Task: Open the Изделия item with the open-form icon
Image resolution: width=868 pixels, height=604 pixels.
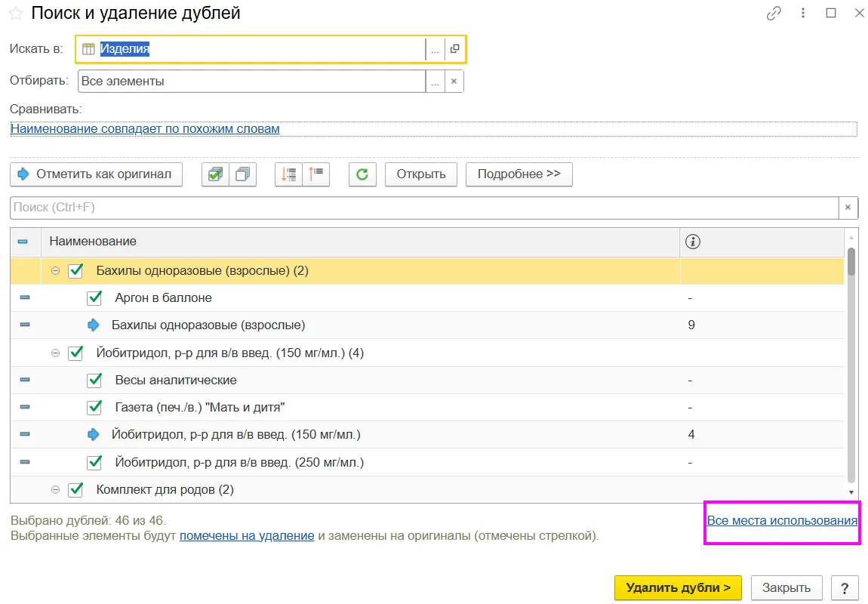Action: click(454, 49)
